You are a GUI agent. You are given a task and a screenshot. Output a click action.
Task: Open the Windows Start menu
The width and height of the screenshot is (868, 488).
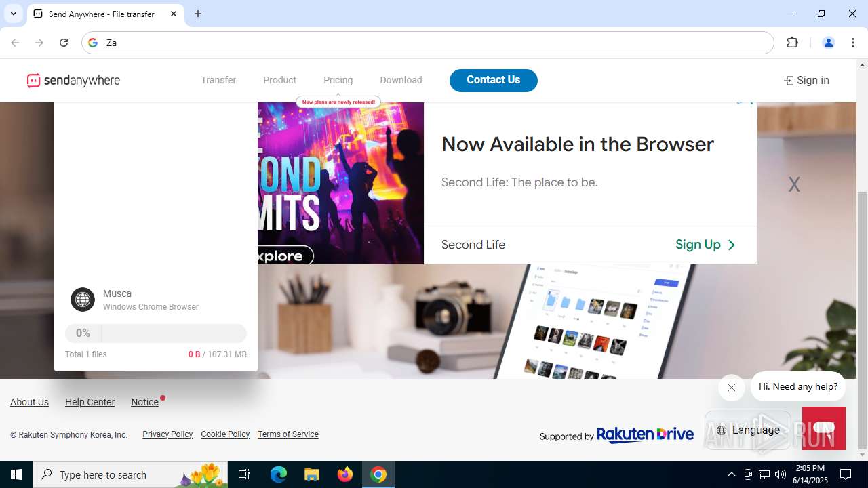16,474
